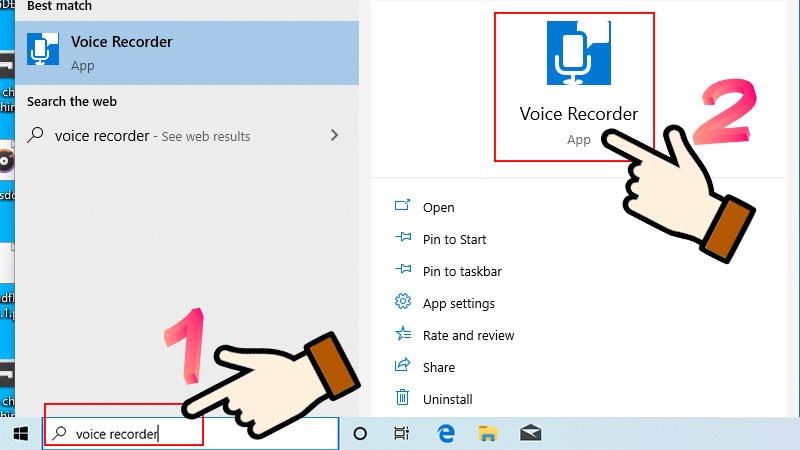Screen dimensions: 800x450
Task: Expand the web results chevron arrow
Action: pos(334,136)
